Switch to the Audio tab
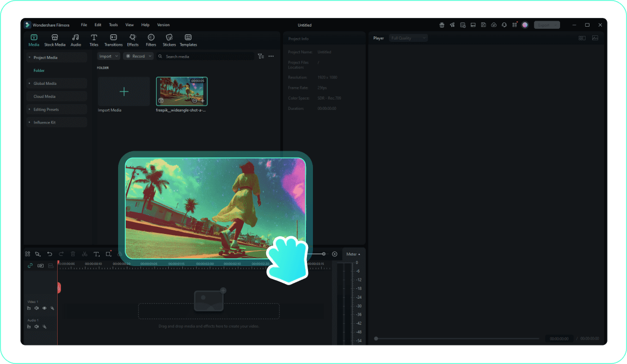Image resolution: width=627 pixels, height=364 pixels. point(76,40)
